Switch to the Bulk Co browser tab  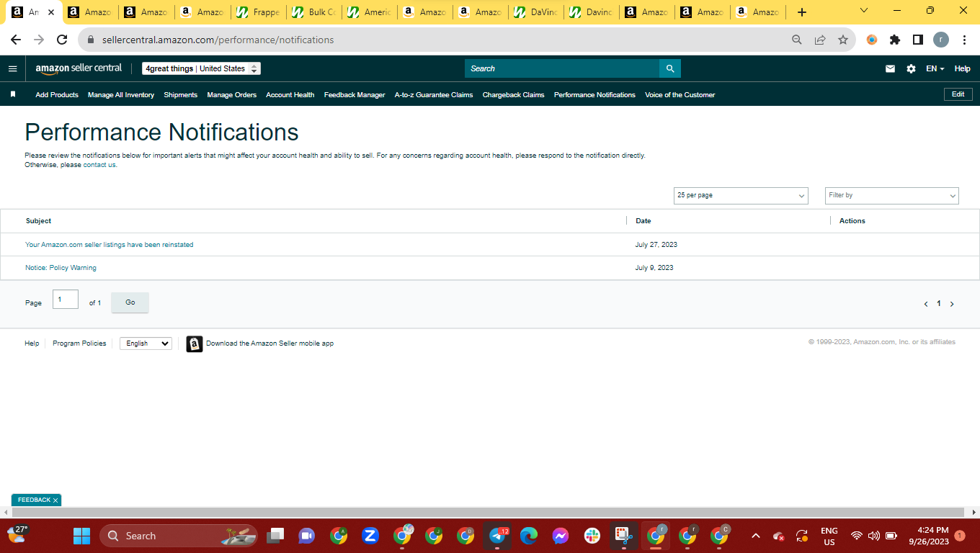click(315, 12)
